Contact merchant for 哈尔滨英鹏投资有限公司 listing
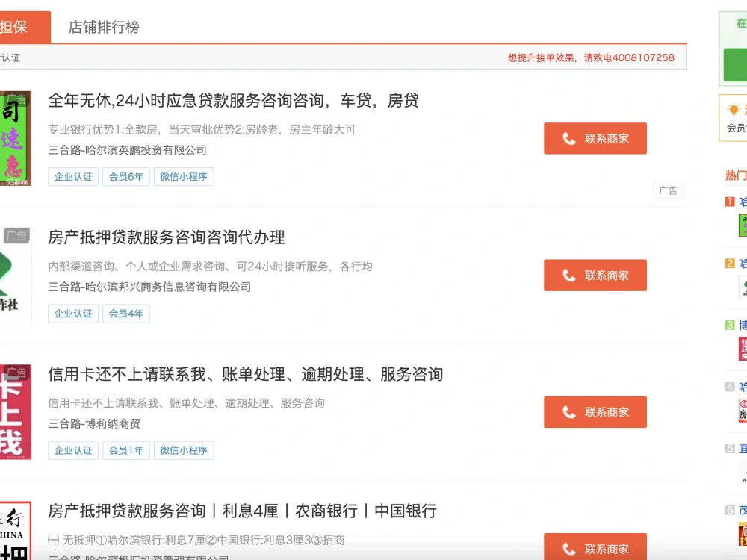The image size is (747, 560). click(595, 139)
